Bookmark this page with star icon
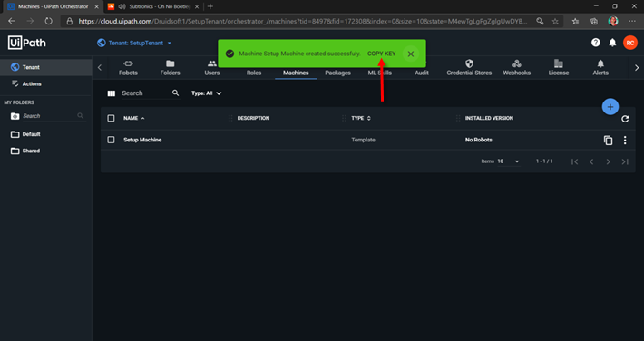 click(x=555, y=22)
